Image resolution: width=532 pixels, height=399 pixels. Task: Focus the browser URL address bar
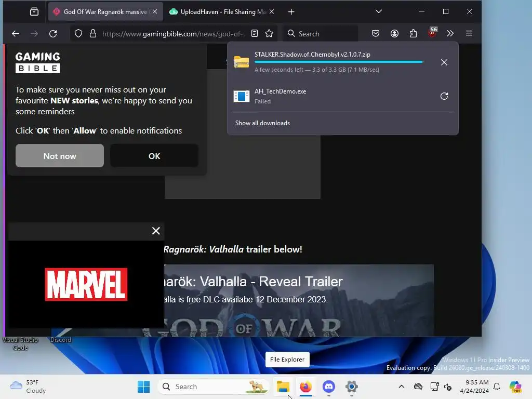point(173,34)
